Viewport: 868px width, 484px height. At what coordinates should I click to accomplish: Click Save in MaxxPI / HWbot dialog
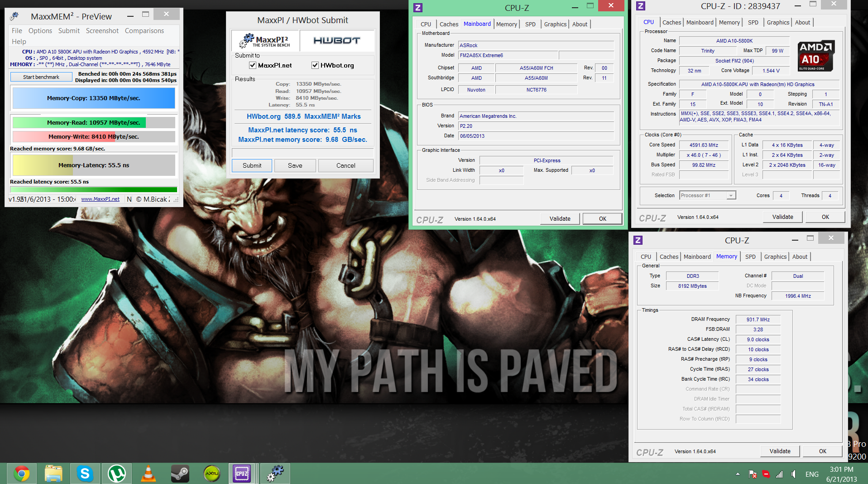[295, 165]
